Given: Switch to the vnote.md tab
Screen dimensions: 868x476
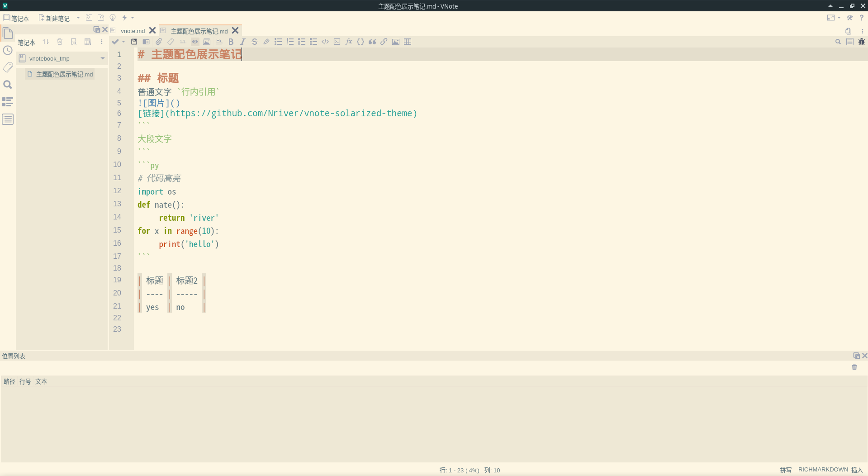Looking at the screenshot, I should click(133, 31).
